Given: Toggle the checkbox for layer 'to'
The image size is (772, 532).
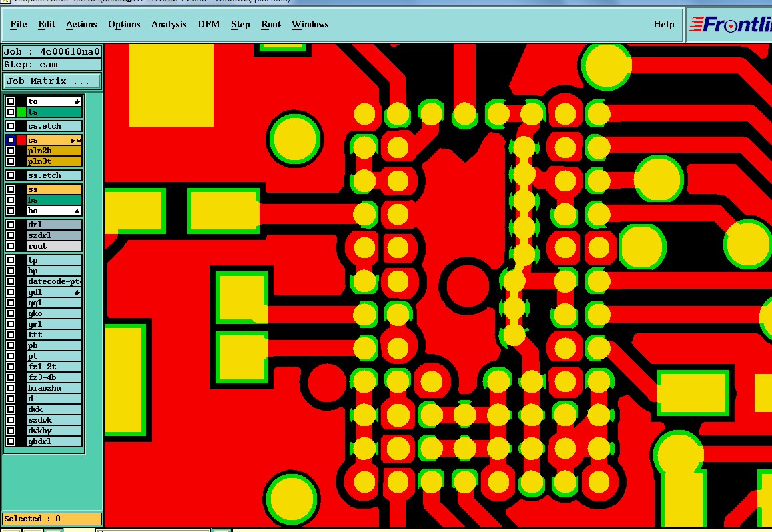Looking at the screenshot, I should (11, 101).
